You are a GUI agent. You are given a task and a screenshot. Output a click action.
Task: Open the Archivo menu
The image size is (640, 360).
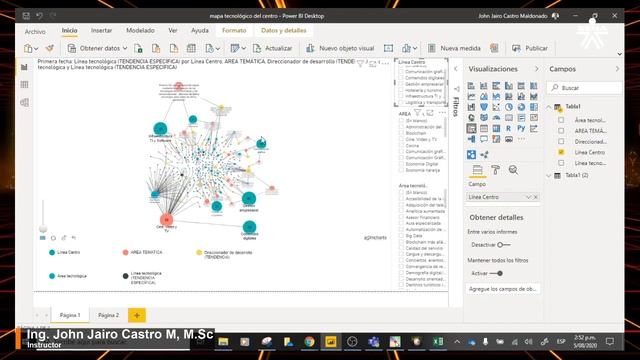[x=35, y=31]
